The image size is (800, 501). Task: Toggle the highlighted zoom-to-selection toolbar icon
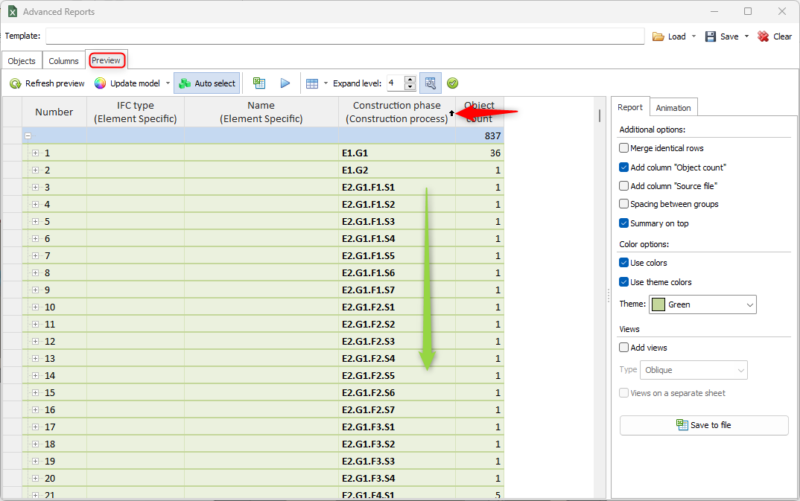pyautogui.click(x=430, y=83)
